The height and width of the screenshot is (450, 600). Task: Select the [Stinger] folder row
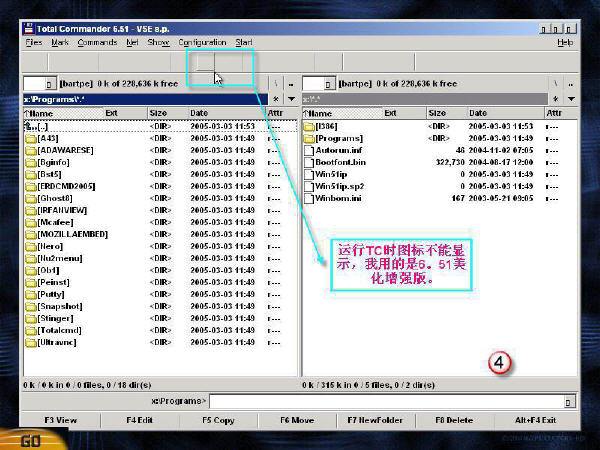pyautogui.click(x=160, y=318)
